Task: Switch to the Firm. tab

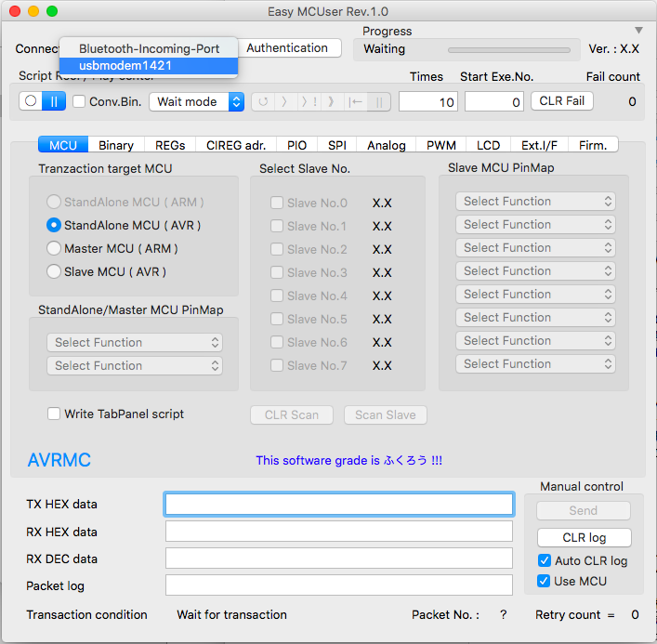Action: tap(593, 145)
